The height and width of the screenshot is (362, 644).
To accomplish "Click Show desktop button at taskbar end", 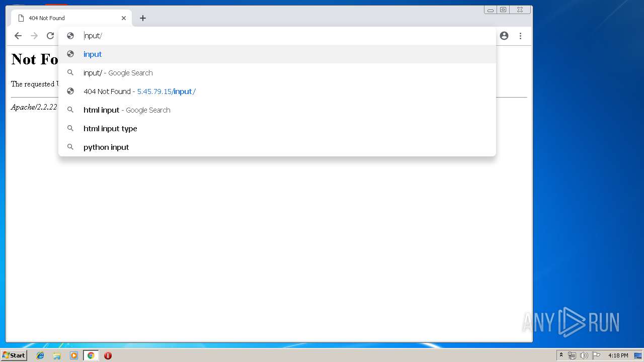I will [x=638, y=355].
